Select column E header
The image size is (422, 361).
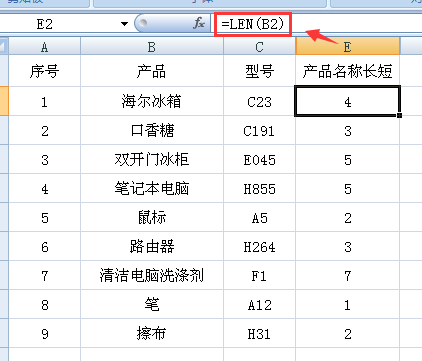pyautogui.click(x=347, y=47)
